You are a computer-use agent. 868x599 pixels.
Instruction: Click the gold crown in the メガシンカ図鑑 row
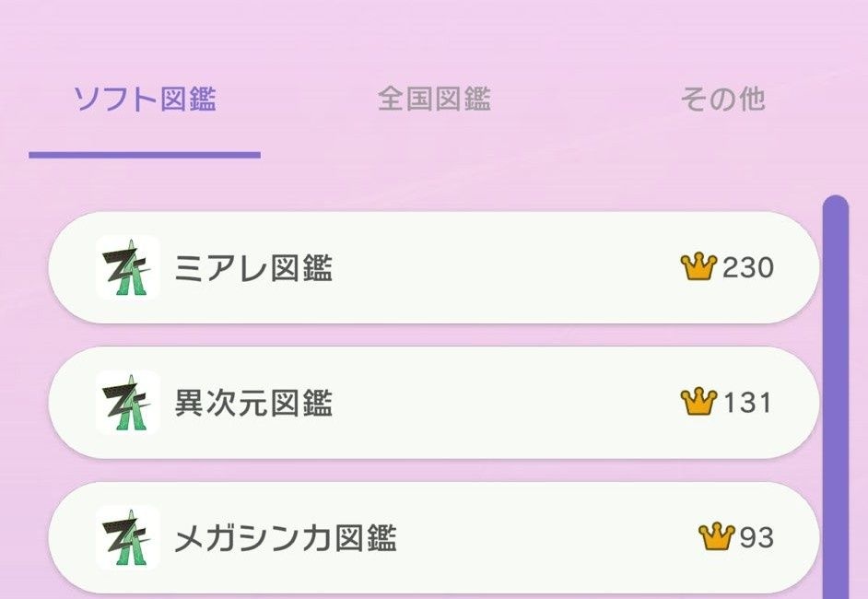click(716, 536)
